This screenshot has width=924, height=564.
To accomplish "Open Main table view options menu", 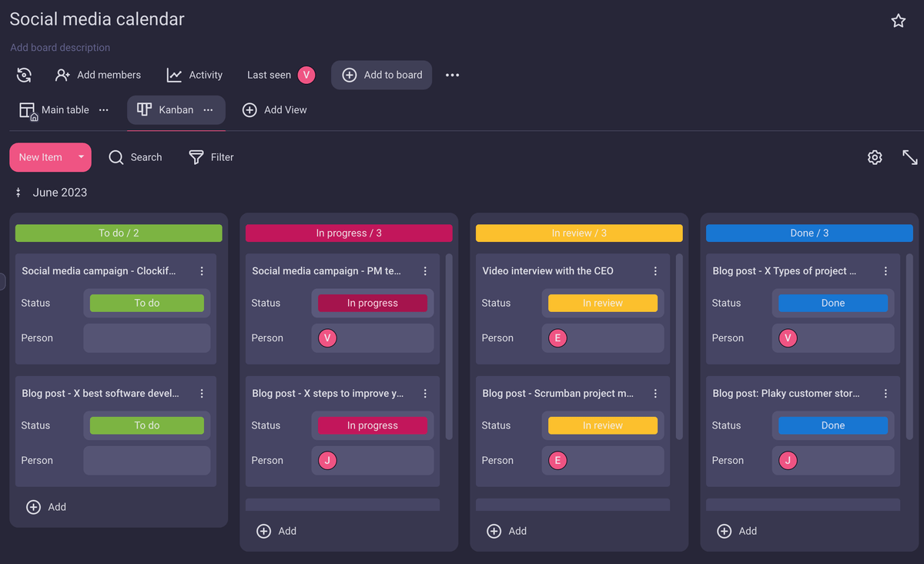I will pyautogui.click(x=104, y=110).
